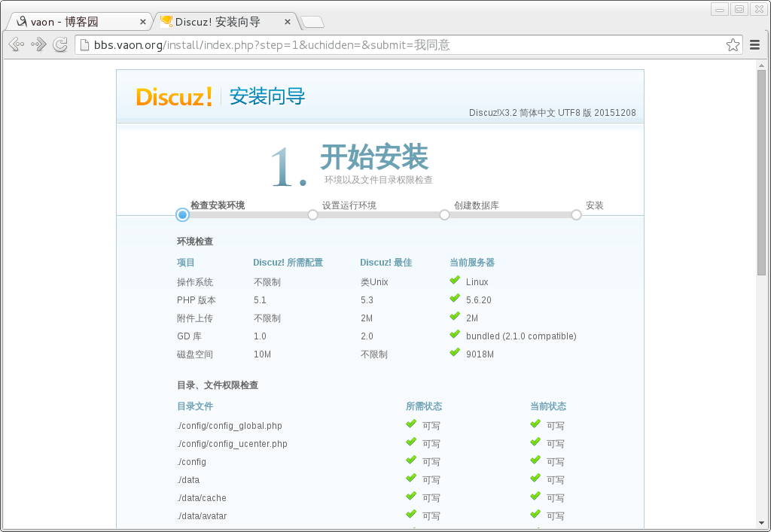Click the 目录、文件权限检查 heading
Viewport: 771px width, 532px height.
pyautogui.click(x=218, y=385)
